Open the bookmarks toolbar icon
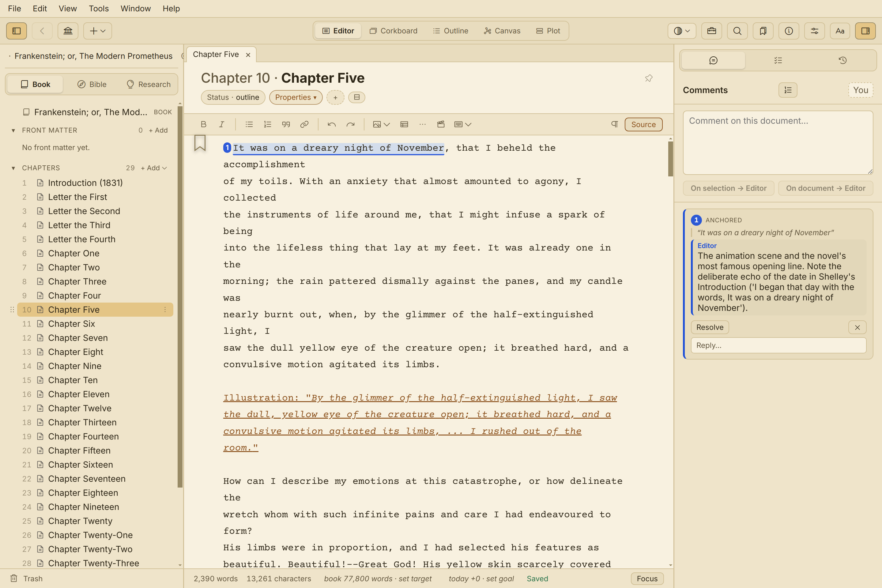This screenshot has height=588, width=882. pos(763,31)
